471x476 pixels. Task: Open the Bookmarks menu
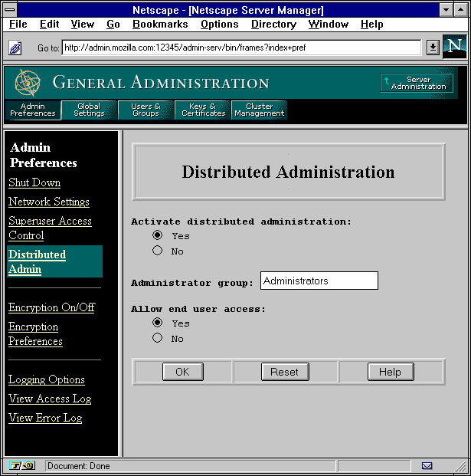(159, 25)
